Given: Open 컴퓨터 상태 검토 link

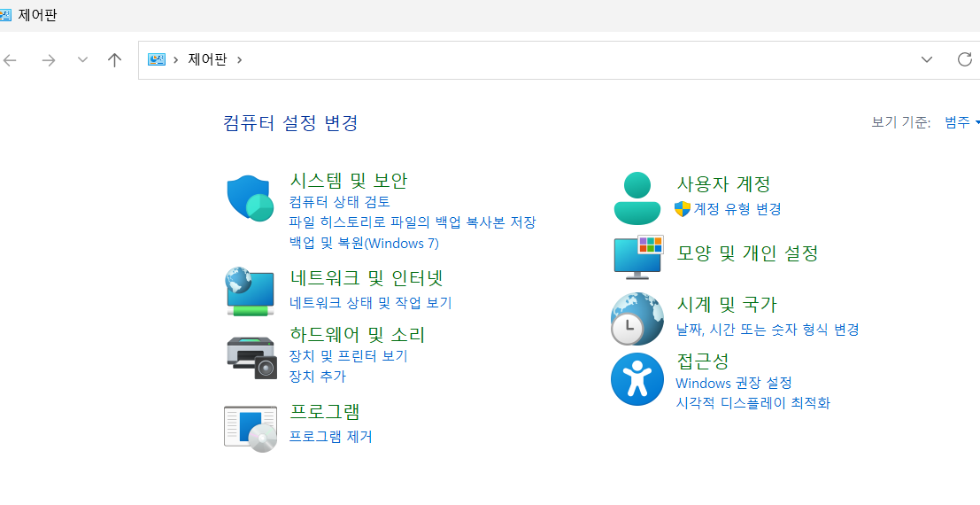Looking at the screenshot, I should 340,202.
